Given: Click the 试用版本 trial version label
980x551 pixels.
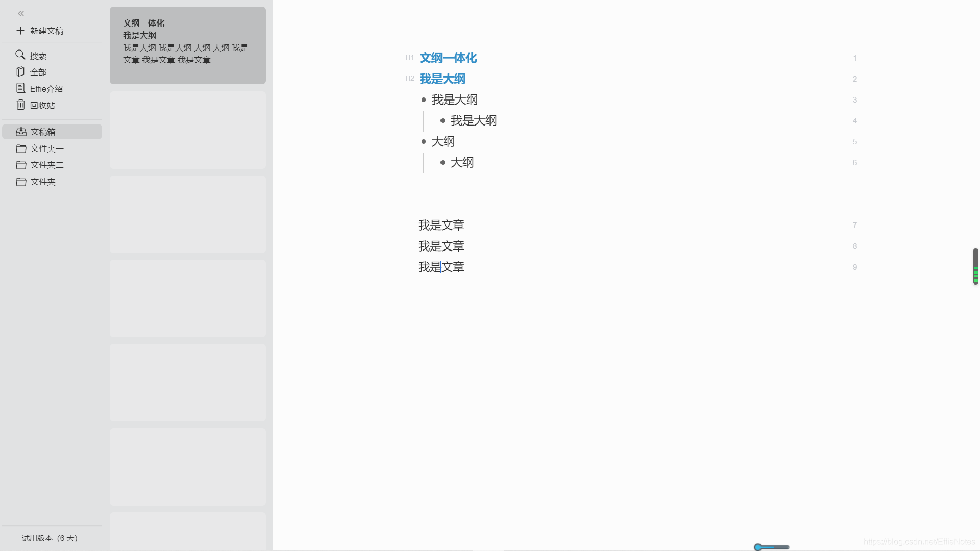Looking at the screenshot, I should (50, 538).
